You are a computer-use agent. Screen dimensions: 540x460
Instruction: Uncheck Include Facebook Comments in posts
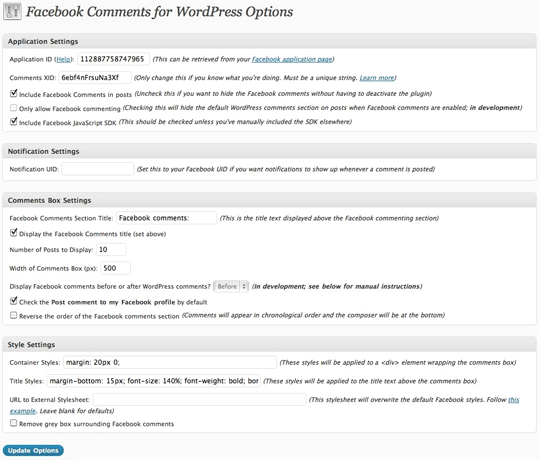pos(13,93)
